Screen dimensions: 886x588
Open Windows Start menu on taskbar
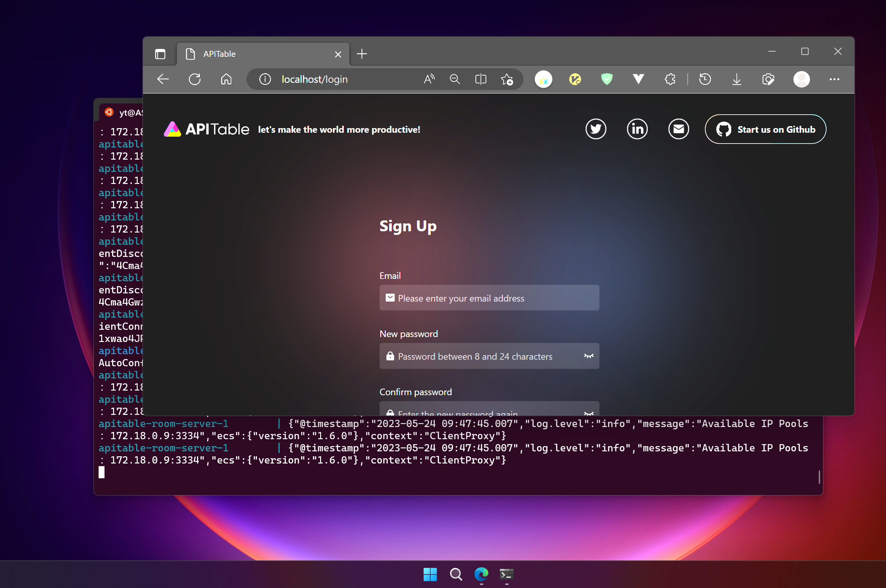pos(430,574)
